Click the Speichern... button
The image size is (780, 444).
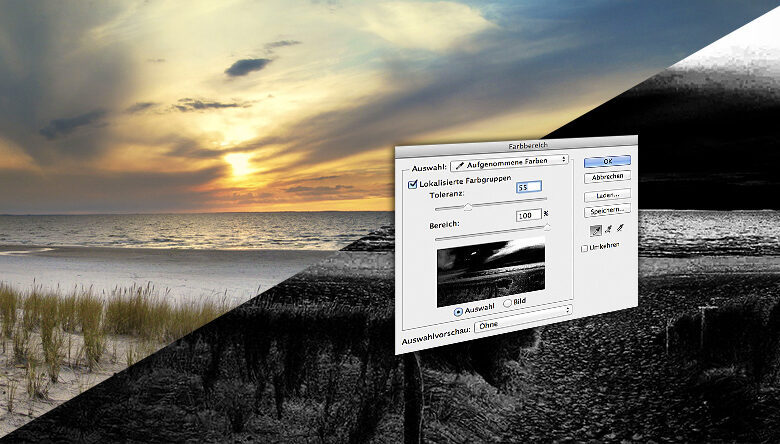point(607,210)
